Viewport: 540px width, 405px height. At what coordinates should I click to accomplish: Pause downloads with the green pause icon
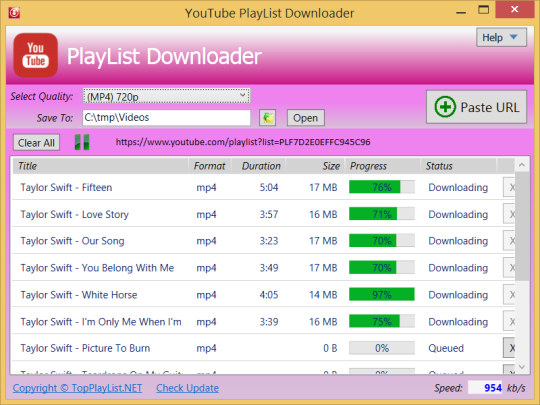coord(82,142)
